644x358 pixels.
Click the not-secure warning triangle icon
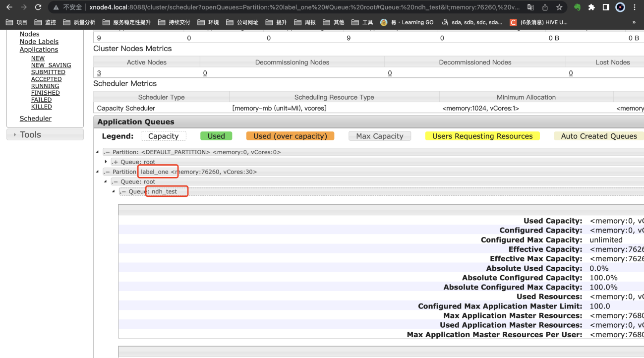coord(56,7)
